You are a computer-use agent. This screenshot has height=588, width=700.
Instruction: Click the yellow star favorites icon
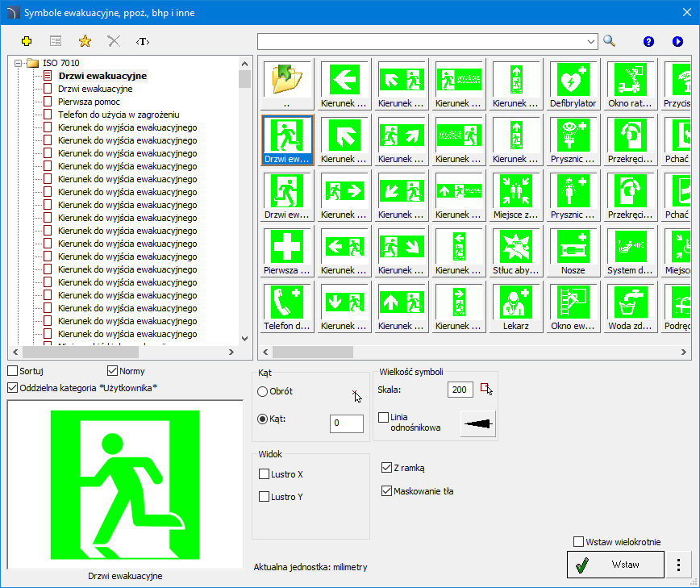tap(85, 41)
